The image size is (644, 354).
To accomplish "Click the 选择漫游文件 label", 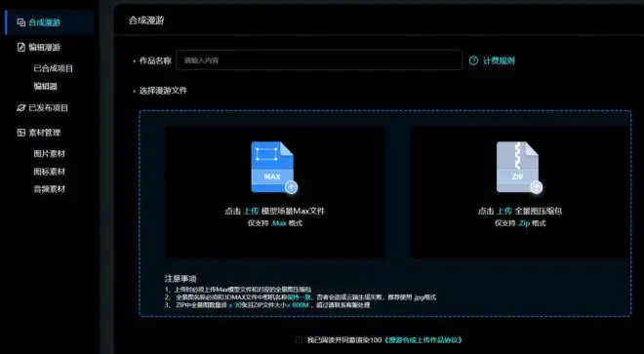I will (163, 91).
